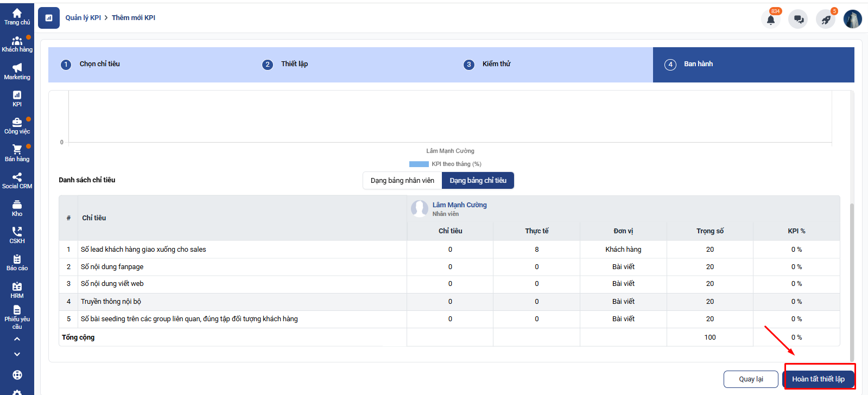Screen dimensions: 868x395
Task: Toggle KPI theo tháng legend series
Action: (x=445, y=164)
